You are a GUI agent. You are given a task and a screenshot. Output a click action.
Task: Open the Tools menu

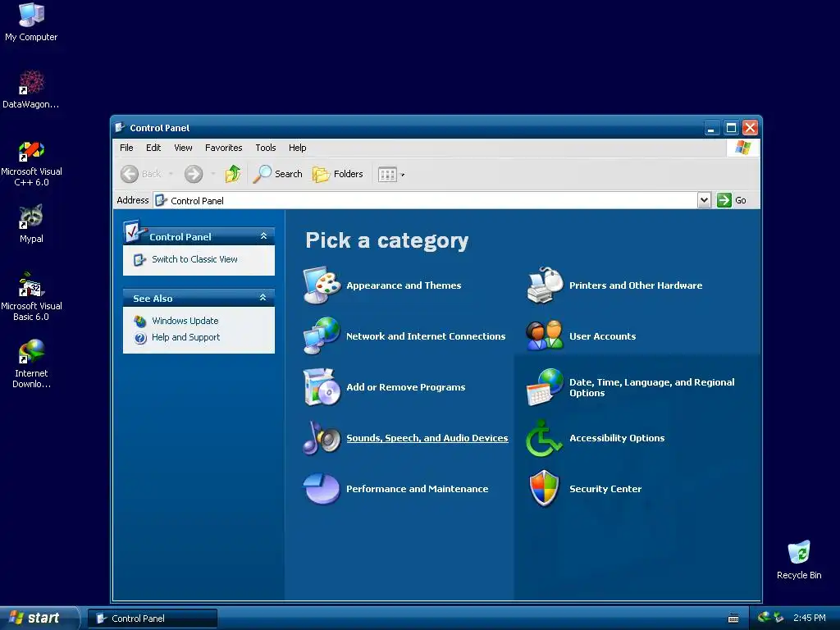265,148
